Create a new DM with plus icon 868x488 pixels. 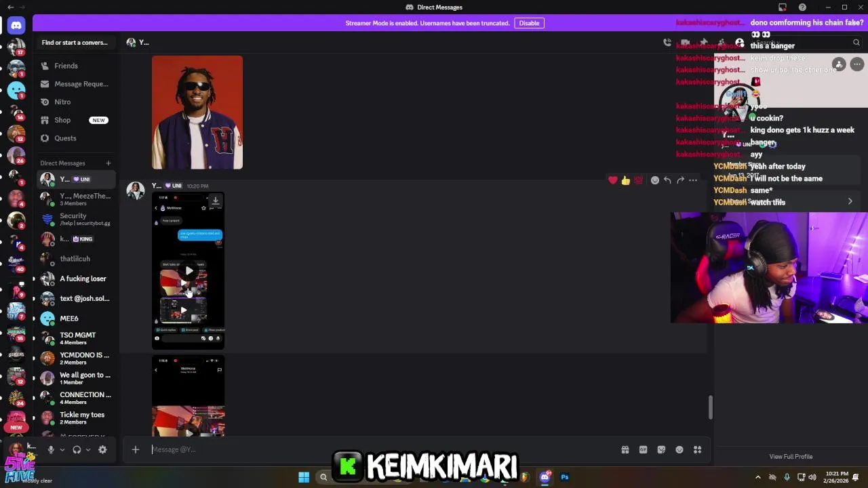pos(108,163)
